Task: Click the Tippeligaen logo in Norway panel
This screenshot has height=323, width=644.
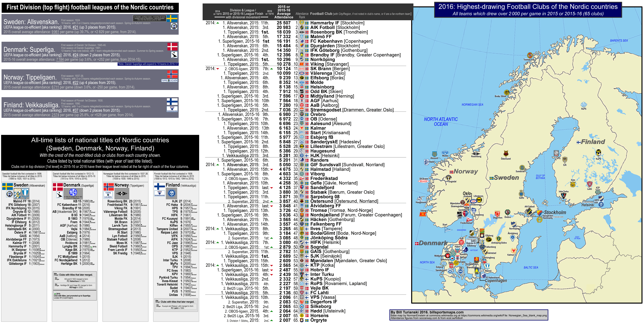Action: 169,81
